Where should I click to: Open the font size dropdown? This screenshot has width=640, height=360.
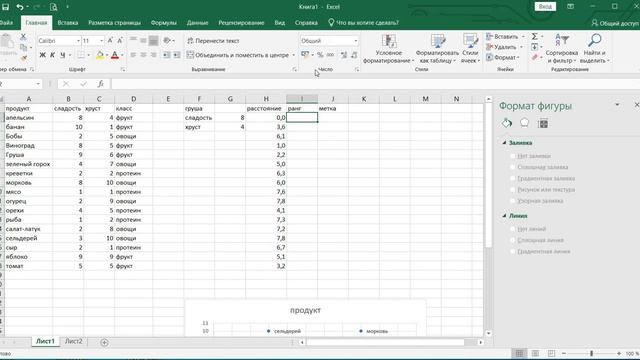point(101,41)
